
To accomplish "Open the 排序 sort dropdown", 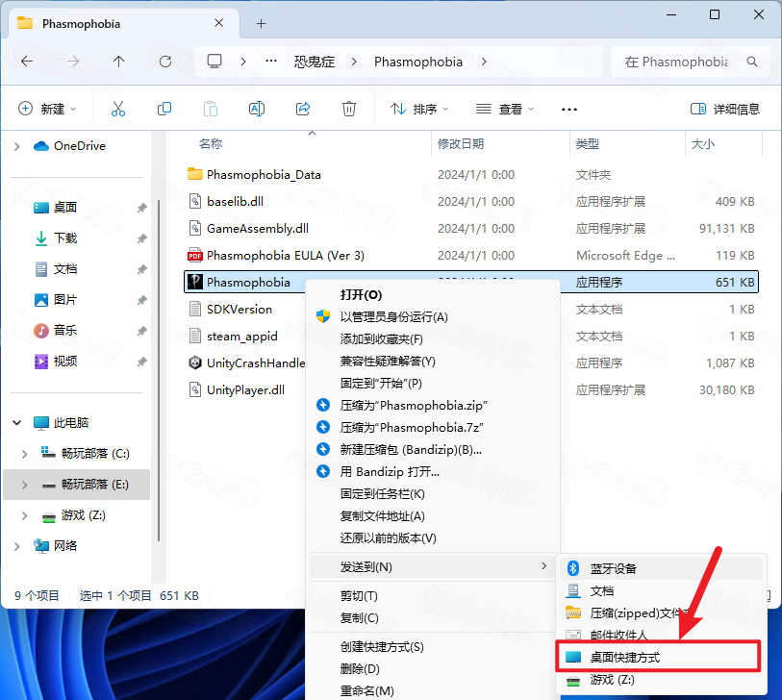I will (419, 109).
